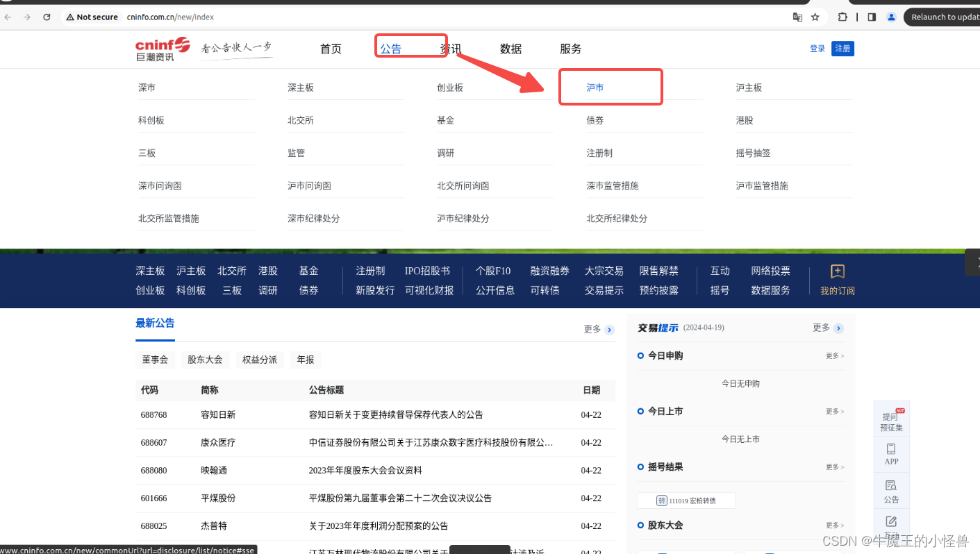Click 注册制 in the blue nav bar

pos(370,271)
